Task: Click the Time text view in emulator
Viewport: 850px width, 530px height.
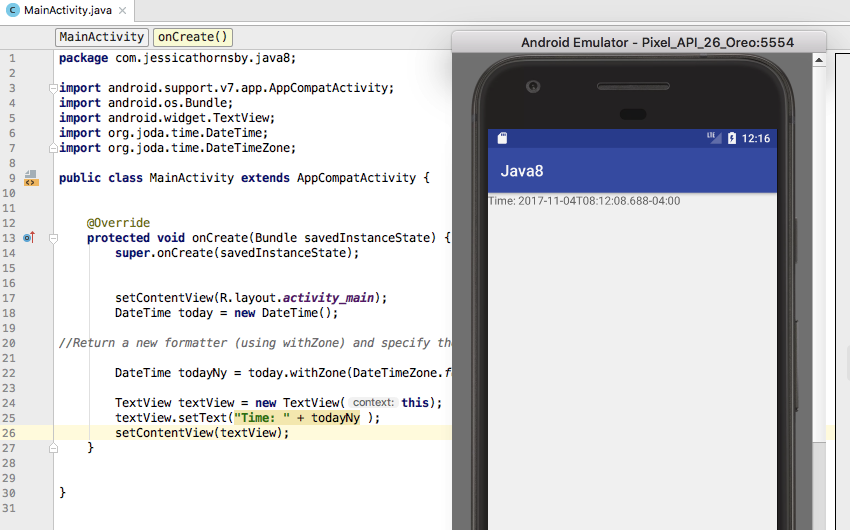Action: tap(584, 201)
